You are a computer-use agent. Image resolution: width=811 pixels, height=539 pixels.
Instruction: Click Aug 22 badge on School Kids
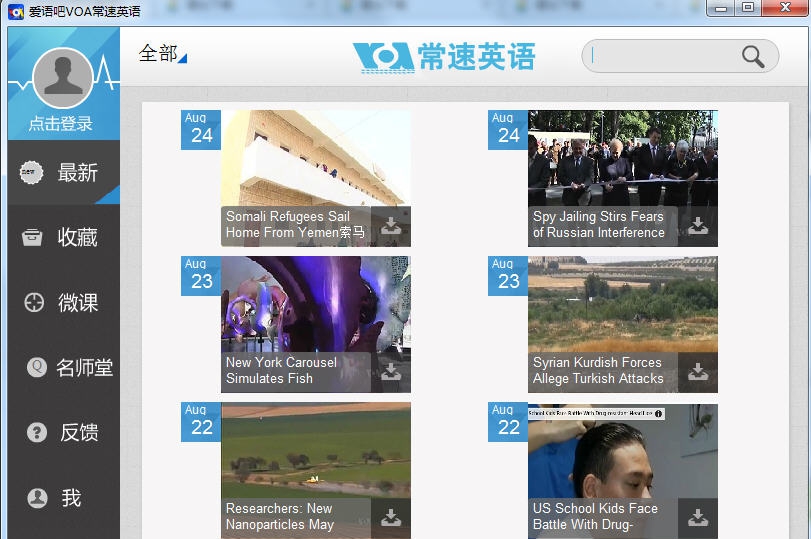pos(508,422)
